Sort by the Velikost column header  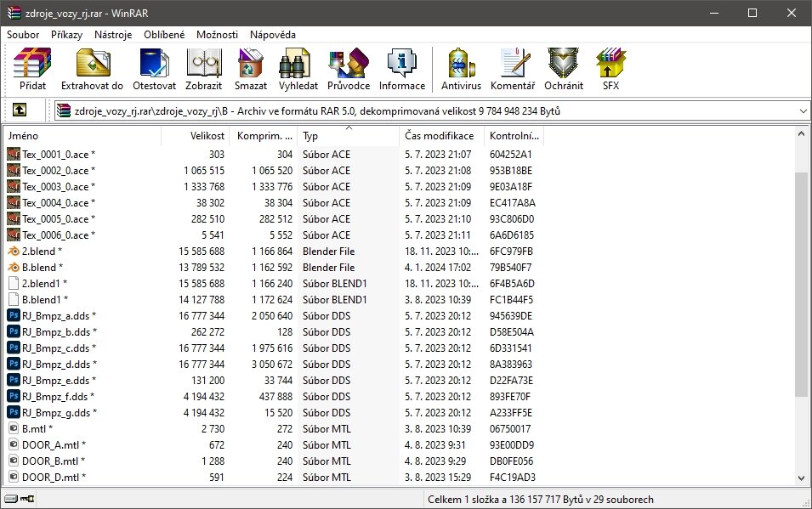pos(196,136)
